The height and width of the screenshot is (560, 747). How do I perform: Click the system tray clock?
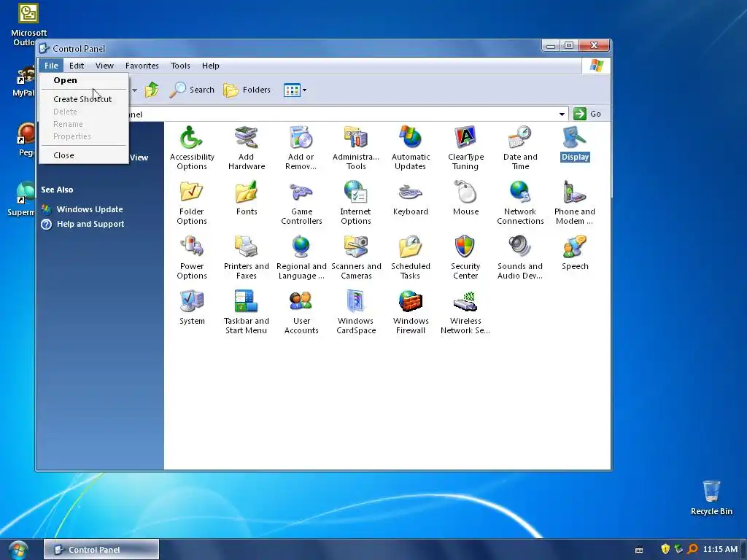(720, 549)
